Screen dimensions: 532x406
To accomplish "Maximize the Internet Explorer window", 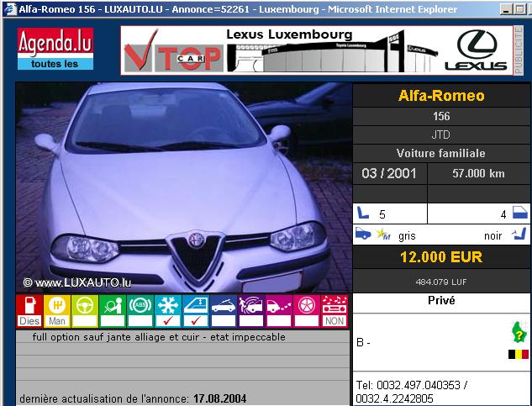I will (x=519, y=9).
